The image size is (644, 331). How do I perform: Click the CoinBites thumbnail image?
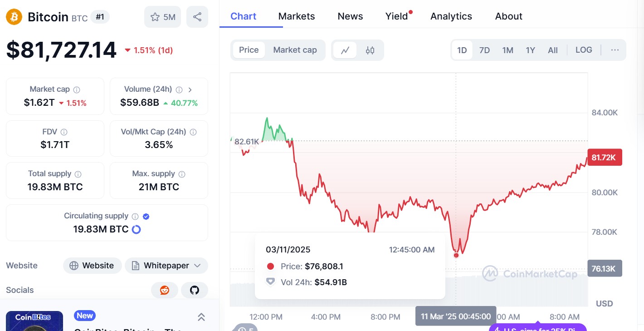coord(34,321)
